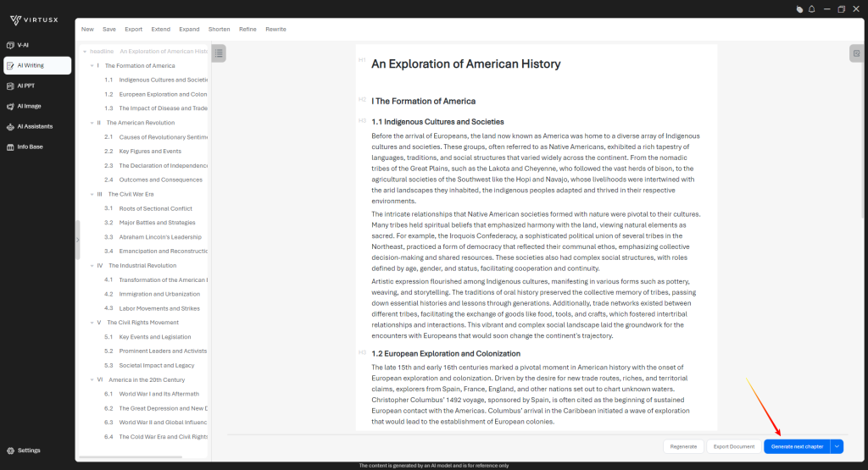
Task: Select the AI Writing sidebar icon
Action: tap(10, 65)
